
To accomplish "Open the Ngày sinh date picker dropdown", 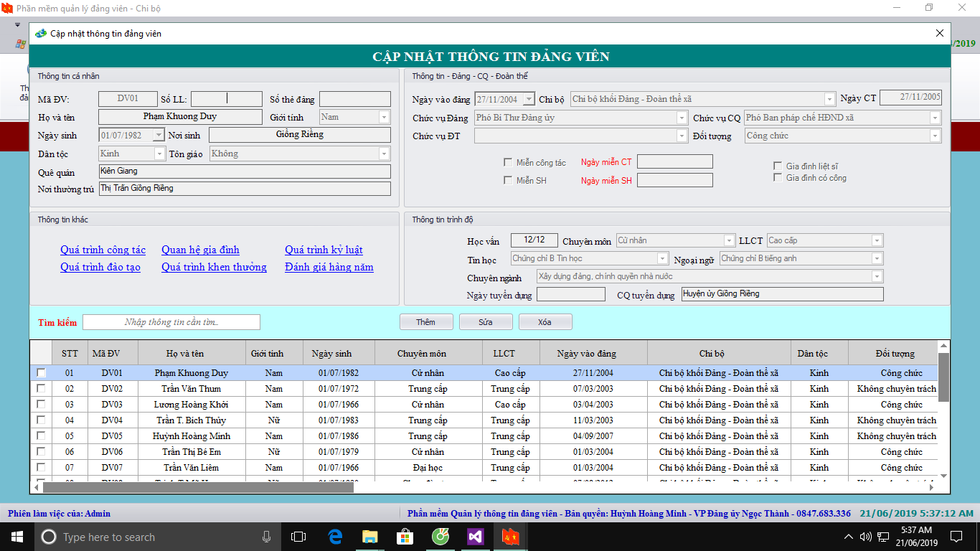I will 159,135.
